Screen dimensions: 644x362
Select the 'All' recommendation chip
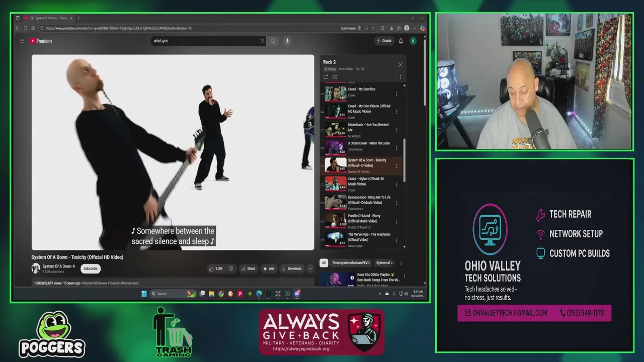click(x=324, y=262)
